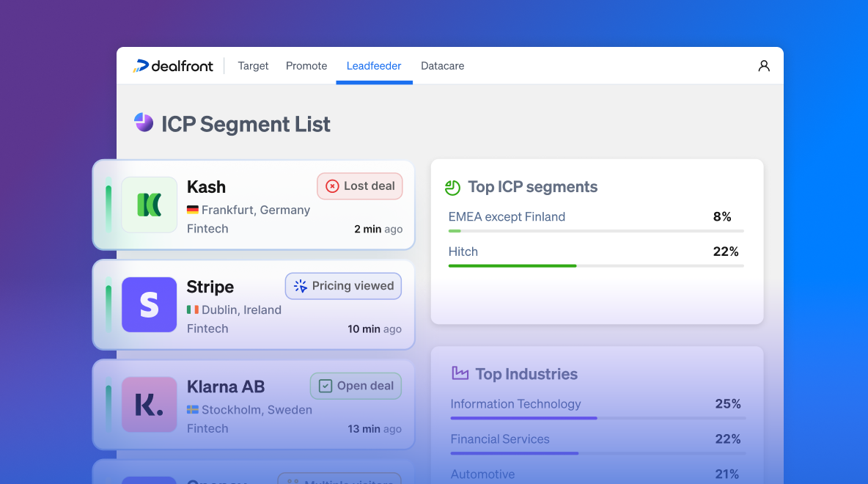This screenshot has height=484, width=868.
Task: Select the Information Technology industry
Action: (x=515, y=404)
